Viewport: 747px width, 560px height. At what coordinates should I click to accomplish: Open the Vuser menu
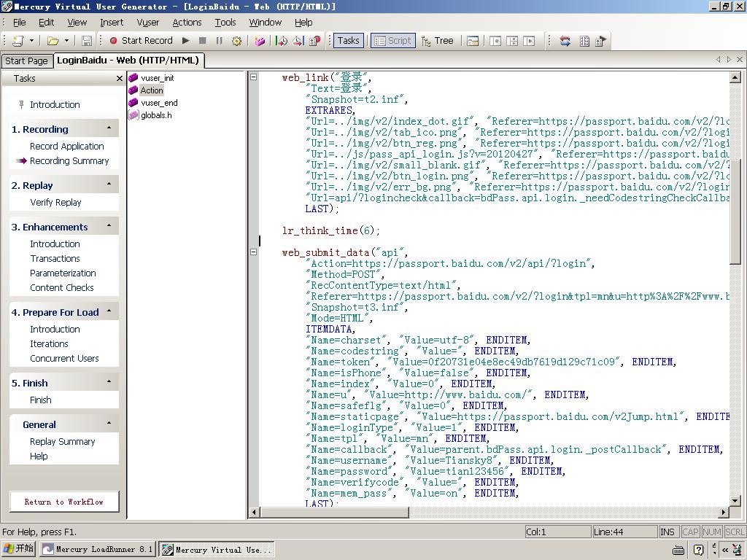coord(147,23)
